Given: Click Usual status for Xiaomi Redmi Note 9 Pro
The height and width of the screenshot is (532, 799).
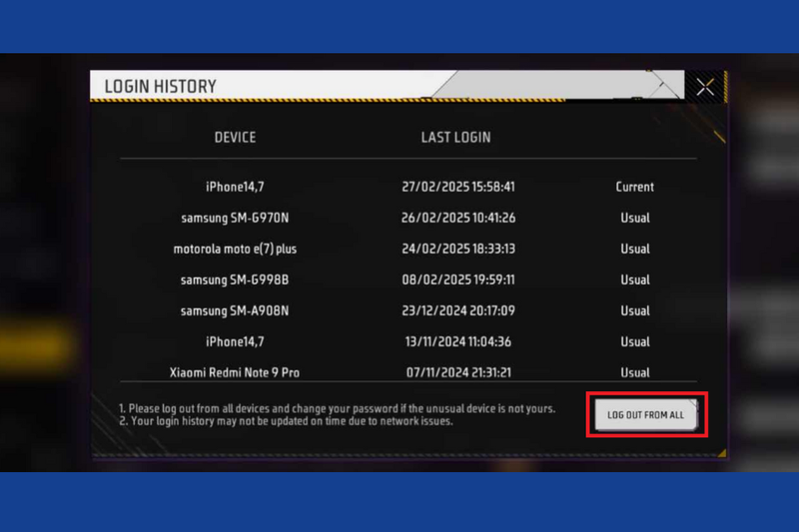Looking at the screenshot, I should (x=635, y=372).
